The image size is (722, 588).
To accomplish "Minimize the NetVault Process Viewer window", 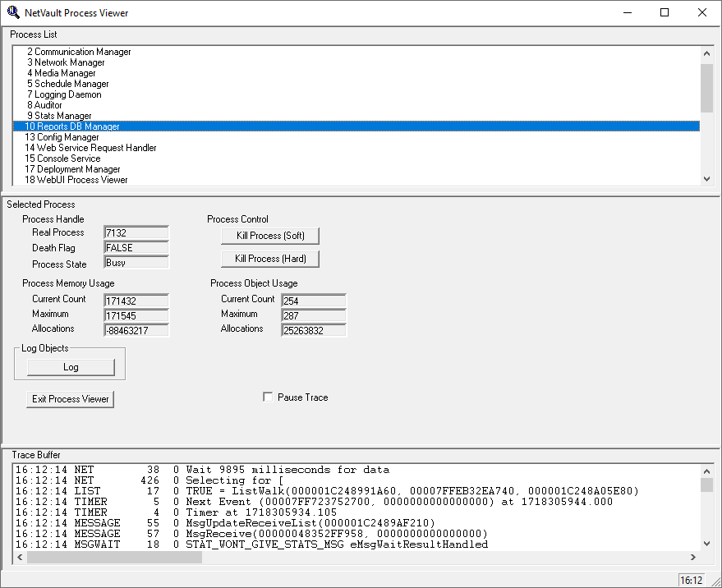I will (x=628, y=12).
